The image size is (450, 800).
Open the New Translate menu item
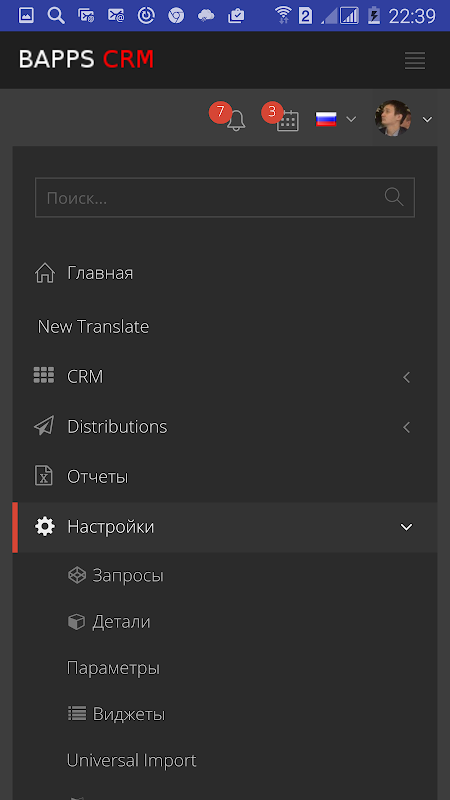coord(93,327)
